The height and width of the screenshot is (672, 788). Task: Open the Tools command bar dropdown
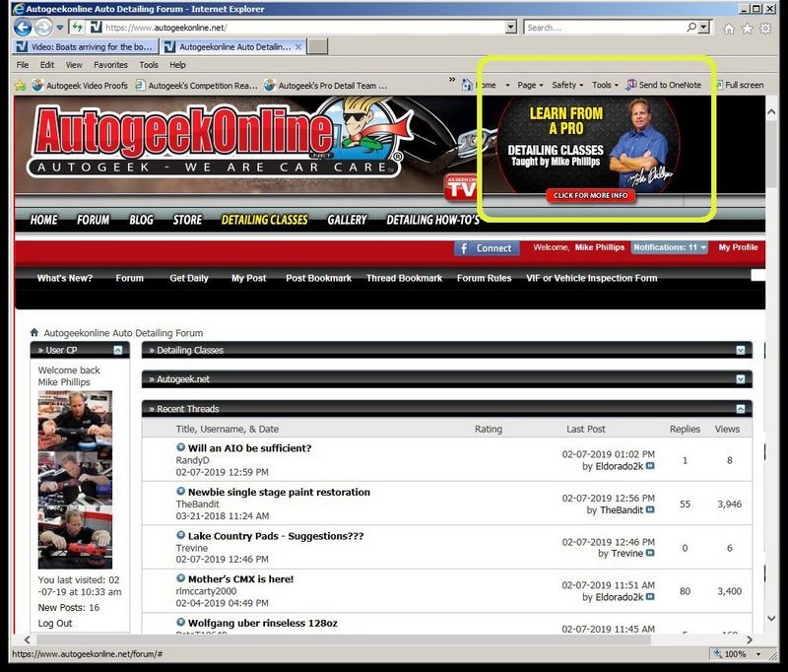[x=605, y=85]
